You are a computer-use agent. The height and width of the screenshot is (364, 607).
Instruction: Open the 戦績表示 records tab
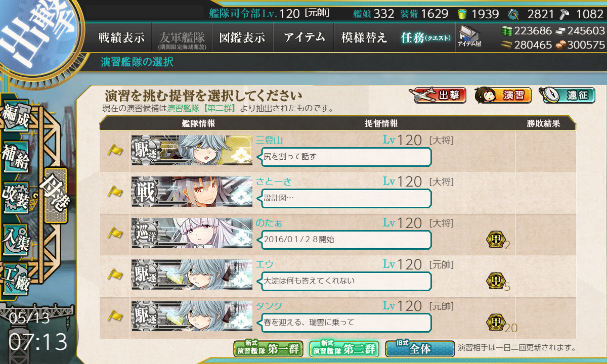point(121,37)
